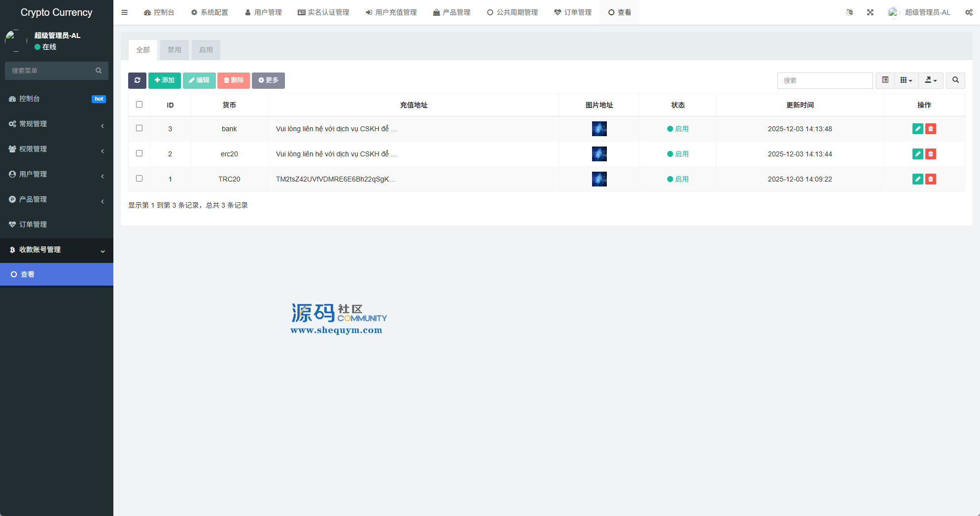
Task: Open the columns dropdown grid button
Action: 906,80
